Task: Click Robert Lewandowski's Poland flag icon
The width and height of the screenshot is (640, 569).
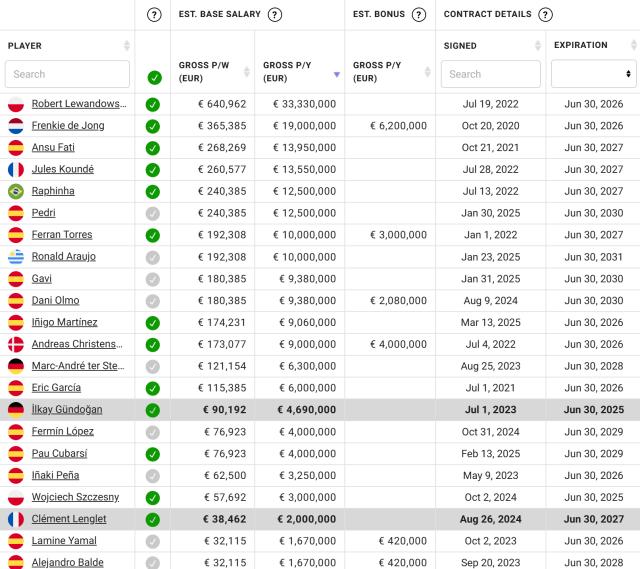Action: click(16, 104)
